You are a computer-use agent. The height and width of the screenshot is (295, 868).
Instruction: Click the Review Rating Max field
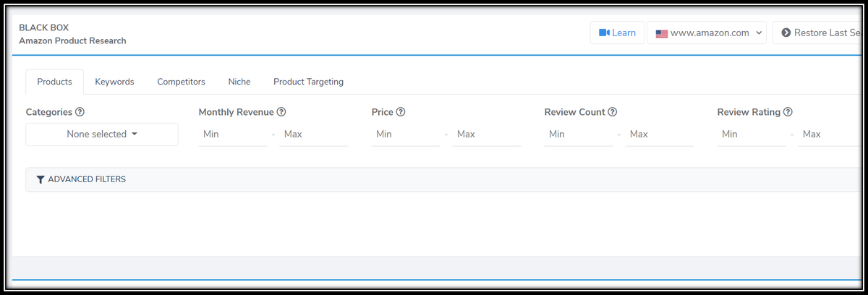tap(830, 134)
